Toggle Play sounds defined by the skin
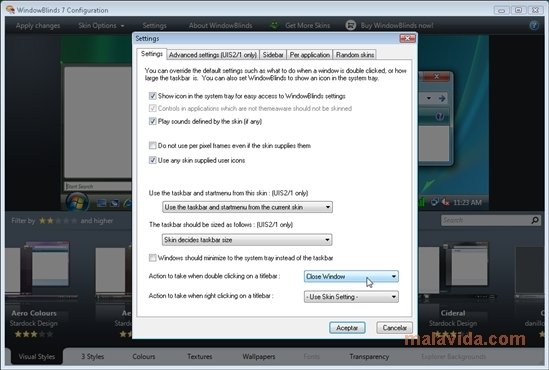549x370 pixels. (x=152, y=121)
